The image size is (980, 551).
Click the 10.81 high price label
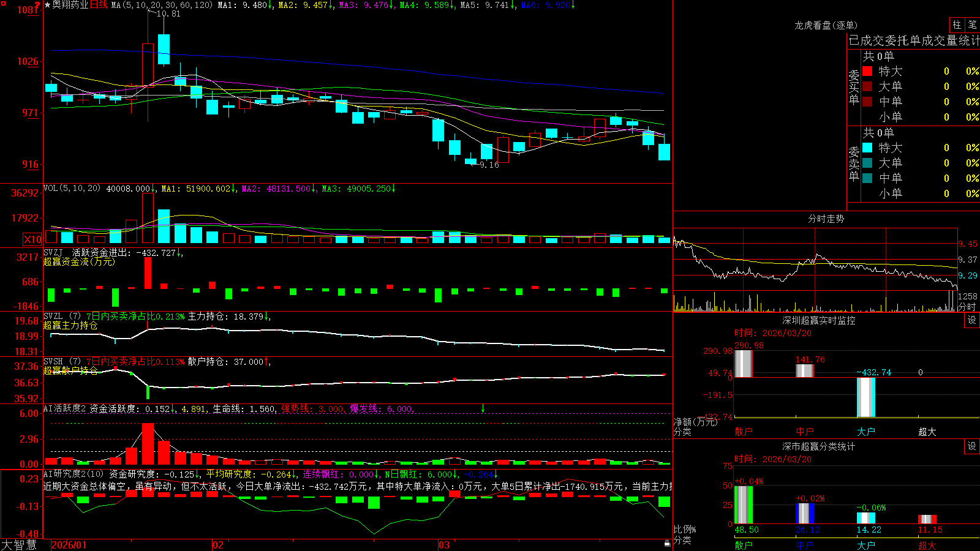pos(168,13)
